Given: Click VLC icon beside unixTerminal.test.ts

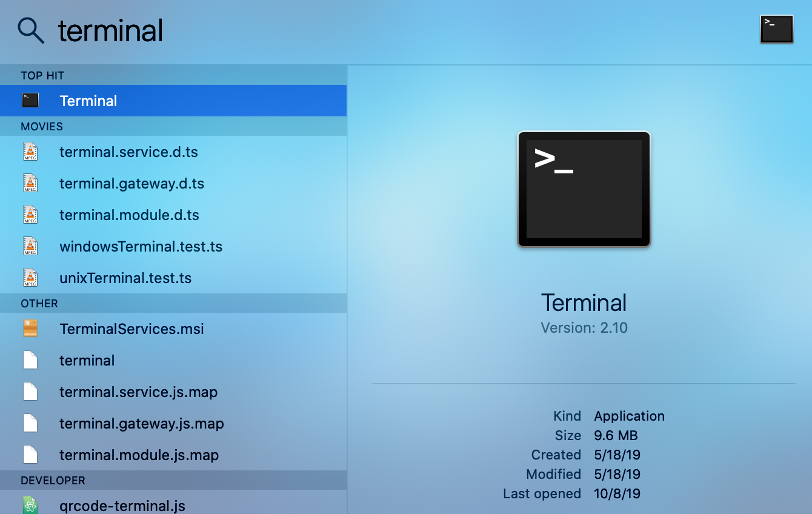Looking at the screenshot, I should pyautogui.click(x=30, y=278).
